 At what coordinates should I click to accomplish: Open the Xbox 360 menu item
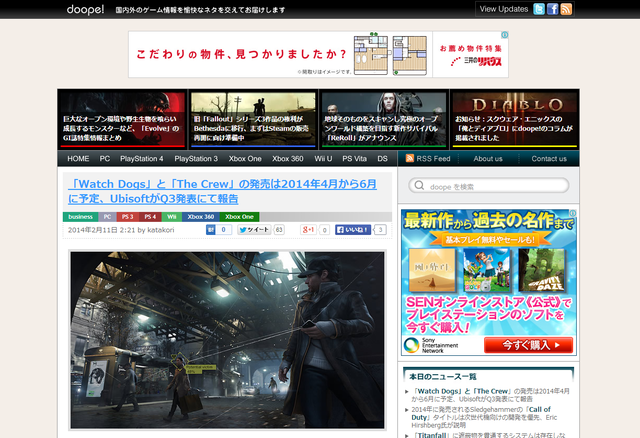point(288,159)
